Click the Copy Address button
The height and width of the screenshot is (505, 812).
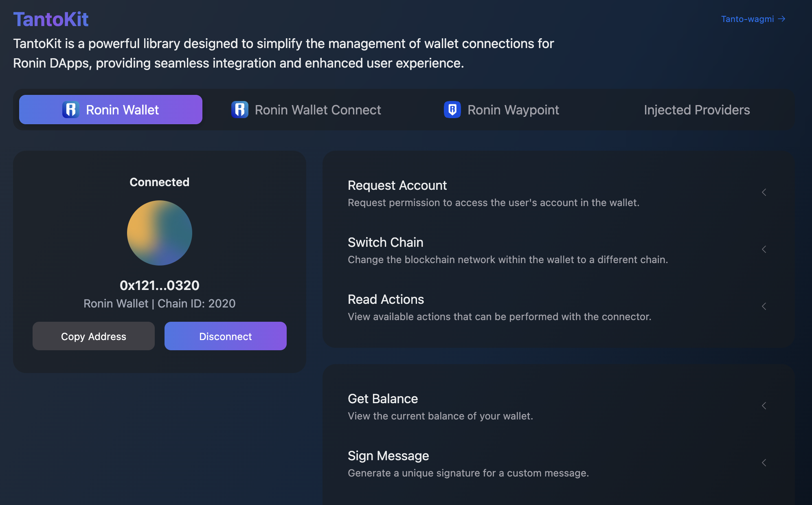pyautogui.click(x=94, y=336)
